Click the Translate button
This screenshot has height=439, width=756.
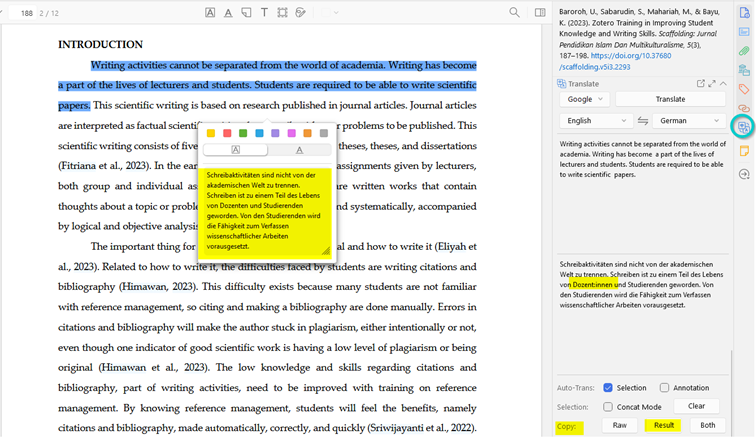tap(670, 99)
